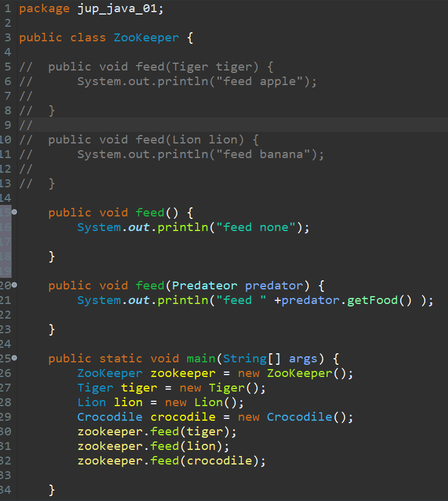Click new ZooKeeper() constructor call
The image size is (448, 501).
pos(295,373)
